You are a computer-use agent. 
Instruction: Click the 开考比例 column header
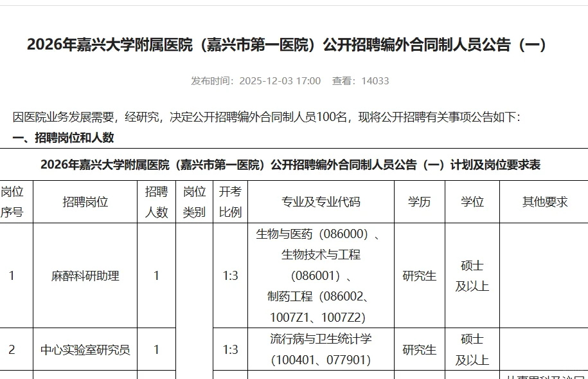[229, 201]
